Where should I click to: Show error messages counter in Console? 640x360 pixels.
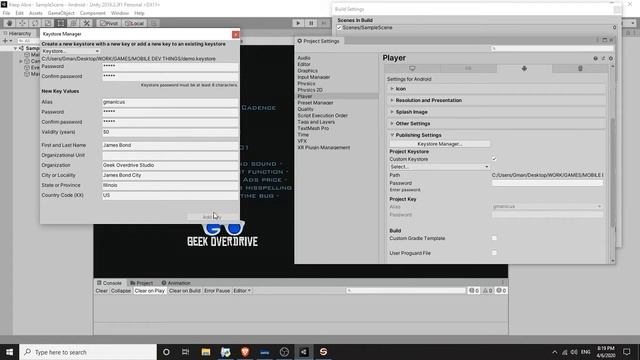click(x=501, y=291)
